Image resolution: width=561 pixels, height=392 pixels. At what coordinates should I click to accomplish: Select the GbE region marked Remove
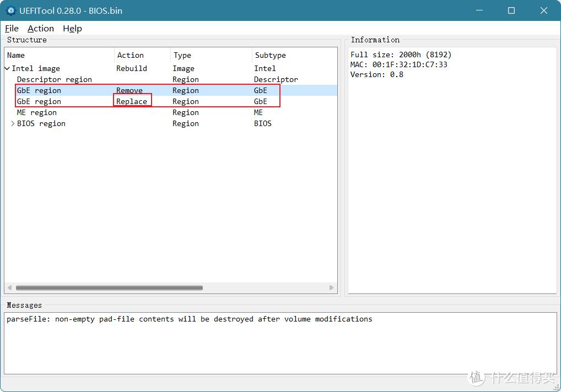click(x=39, y=91)
